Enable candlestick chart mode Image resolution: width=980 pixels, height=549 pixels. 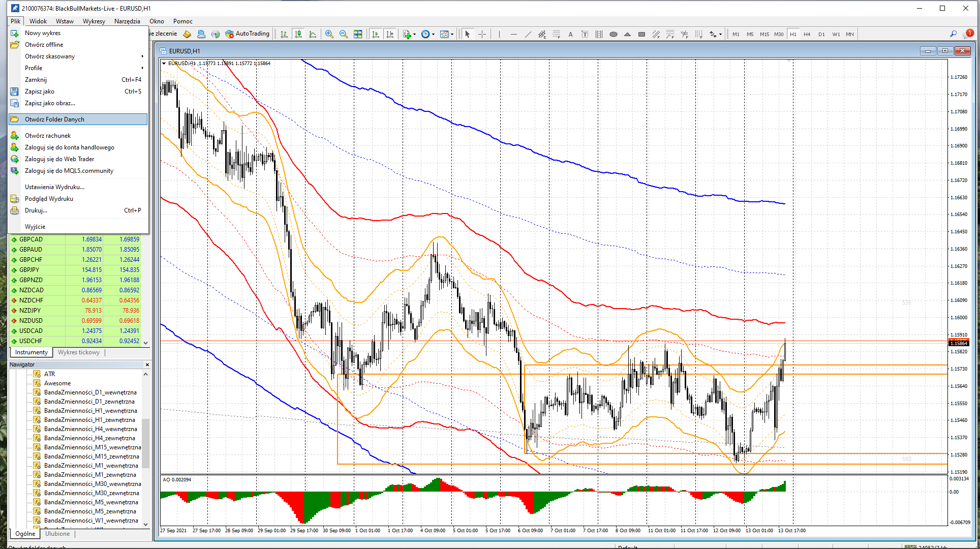click(298, 34)
